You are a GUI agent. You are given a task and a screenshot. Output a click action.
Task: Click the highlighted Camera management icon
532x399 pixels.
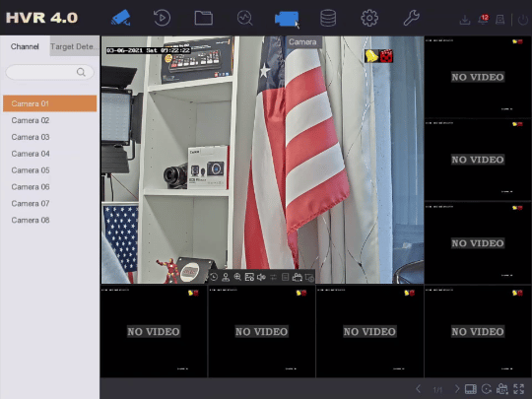point(287,19)
